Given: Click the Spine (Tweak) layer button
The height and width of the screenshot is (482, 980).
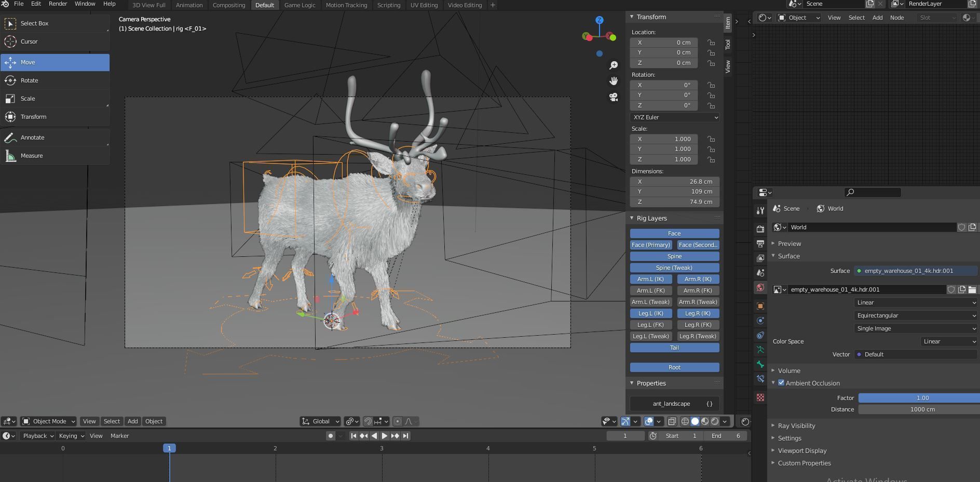Looking at the screenshot, I should pos(675,268).
